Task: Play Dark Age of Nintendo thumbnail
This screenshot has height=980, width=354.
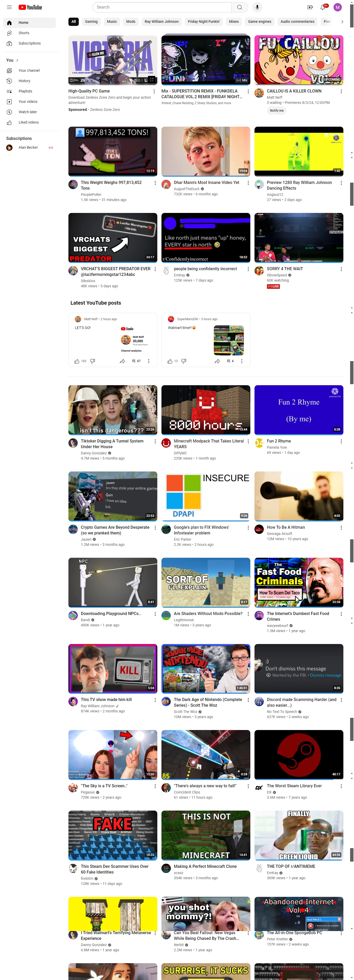Action: pos(206,668)
